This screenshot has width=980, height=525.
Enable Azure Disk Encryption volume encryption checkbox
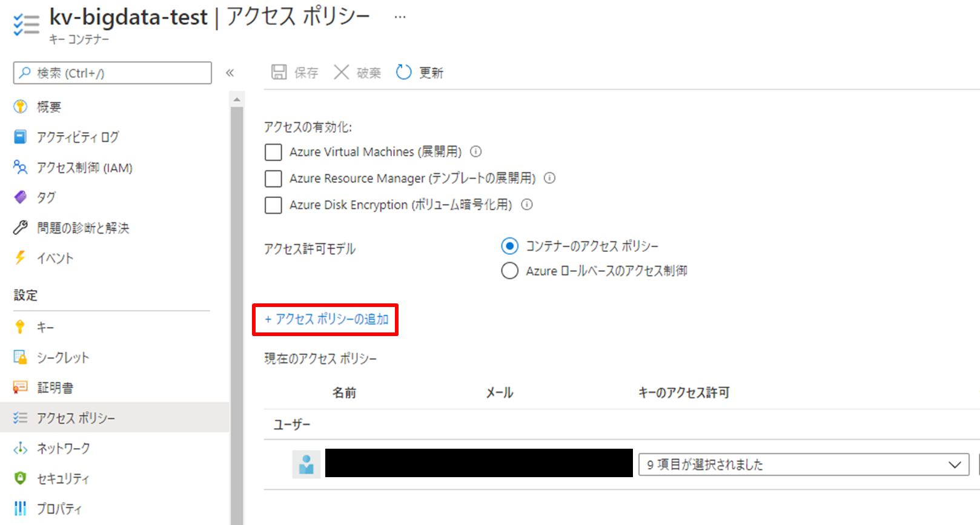(x=273, y=205)
